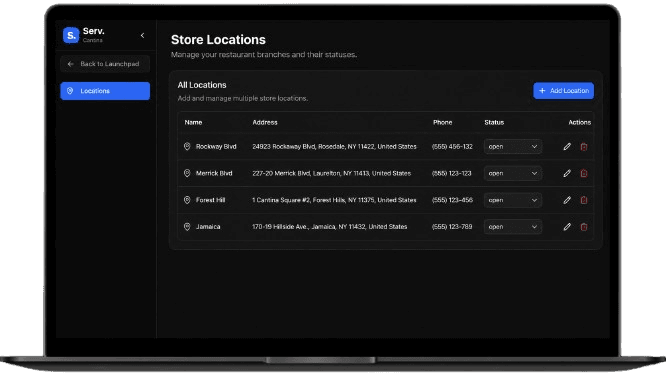666x375 pixels.
Task: Edit the Forest Hill location
Action: point(567,200)
